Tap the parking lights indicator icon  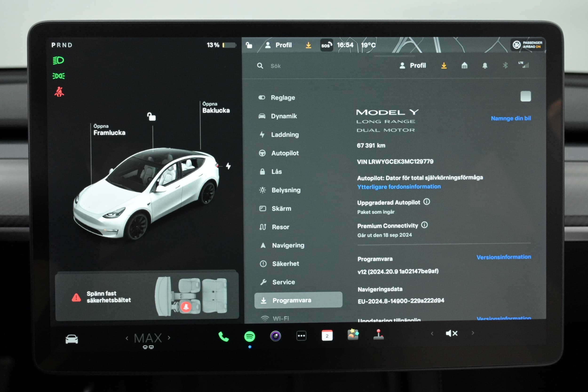(x=59, y=76)
